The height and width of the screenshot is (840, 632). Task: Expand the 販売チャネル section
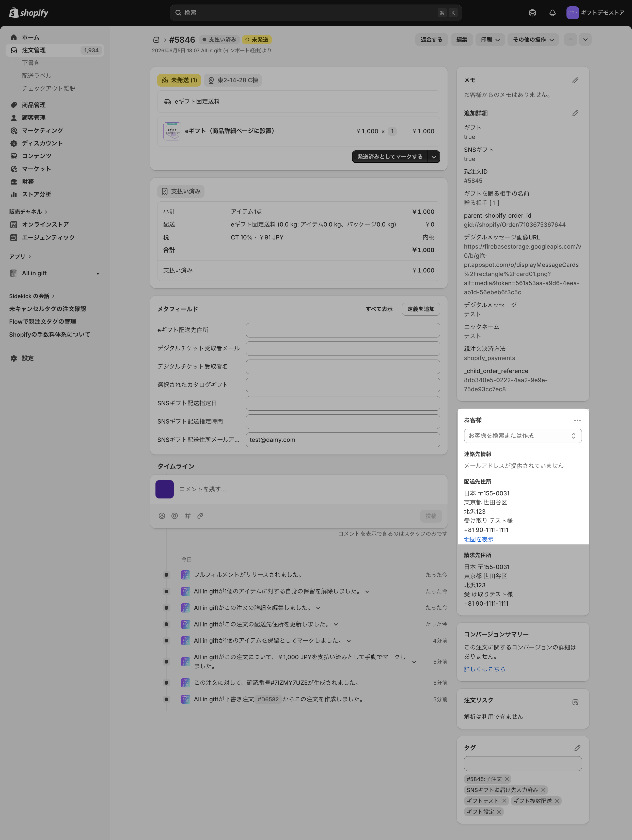[x=28, y=212]
